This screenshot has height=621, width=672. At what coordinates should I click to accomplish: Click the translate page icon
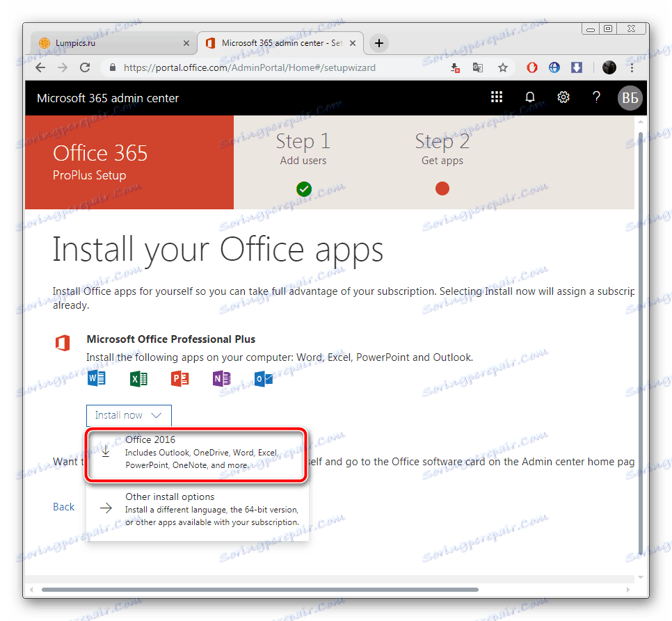pyautogui.click(x=477, y=67)
